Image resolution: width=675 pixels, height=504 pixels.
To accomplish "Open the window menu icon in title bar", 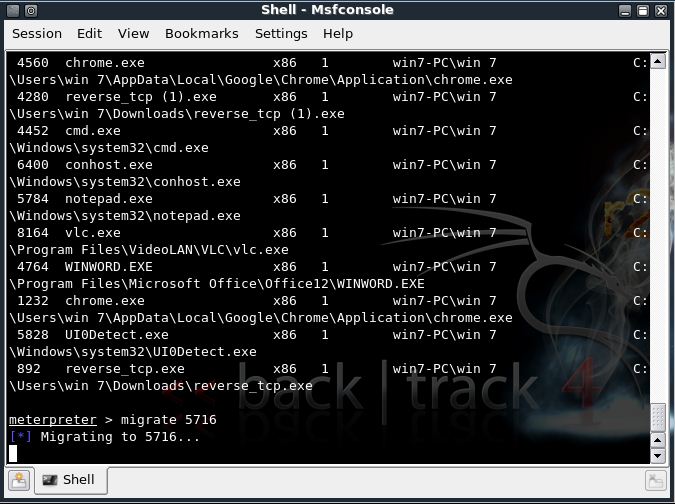I will tap(13, 10).
